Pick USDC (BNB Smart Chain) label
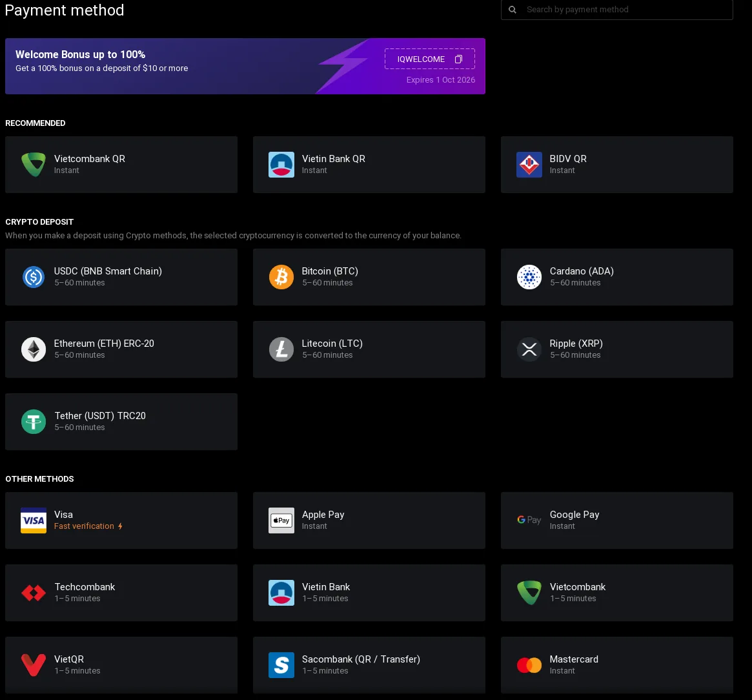752x700 pixels. [108, 271]
